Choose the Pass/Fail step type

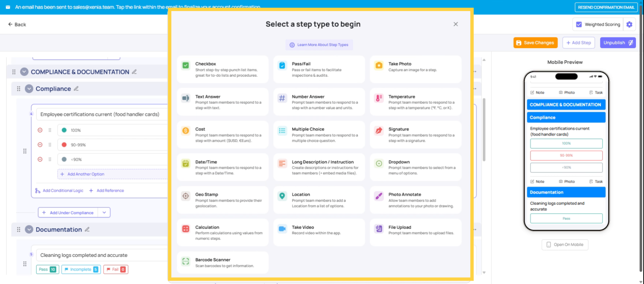pyautogui.click(x=319, y=69)
